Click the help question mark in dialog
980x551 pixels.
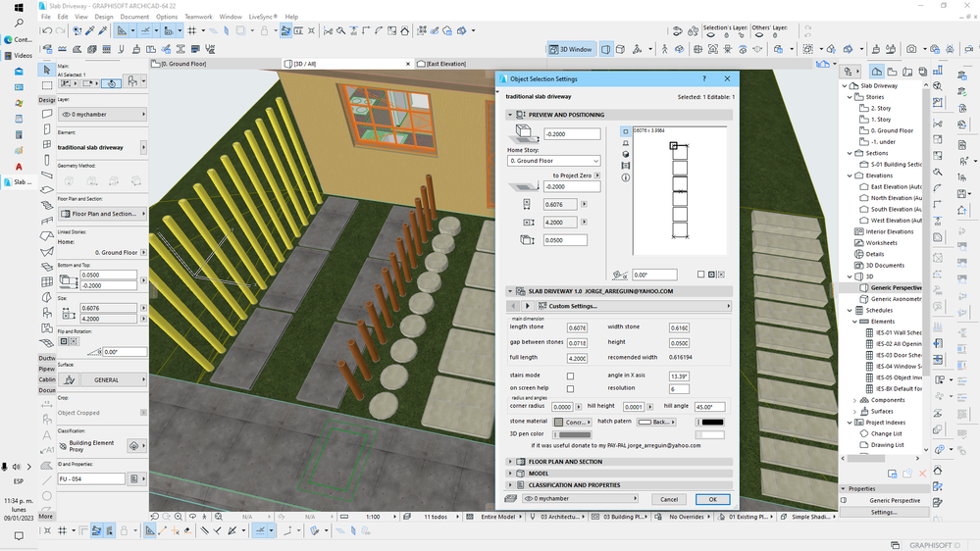tap(703, 79)
